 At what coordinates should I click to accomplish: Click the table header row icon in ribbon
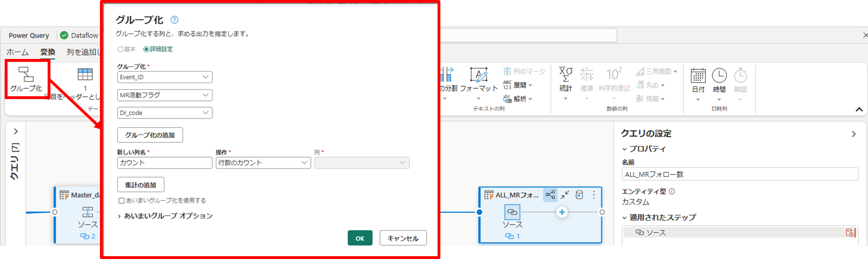(85, 75)
